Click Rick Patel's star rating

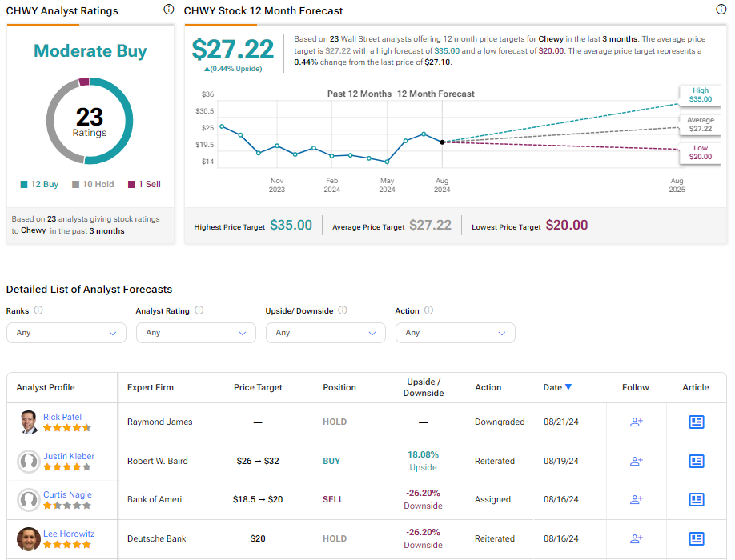coord(67,427)
